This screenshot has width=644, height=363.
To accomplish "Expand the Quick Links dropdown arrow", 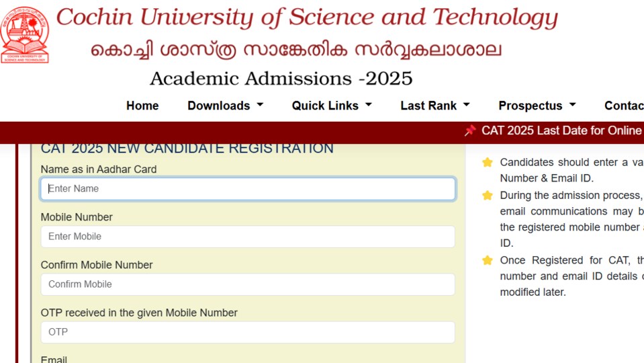I will click(x=369, y=106).
